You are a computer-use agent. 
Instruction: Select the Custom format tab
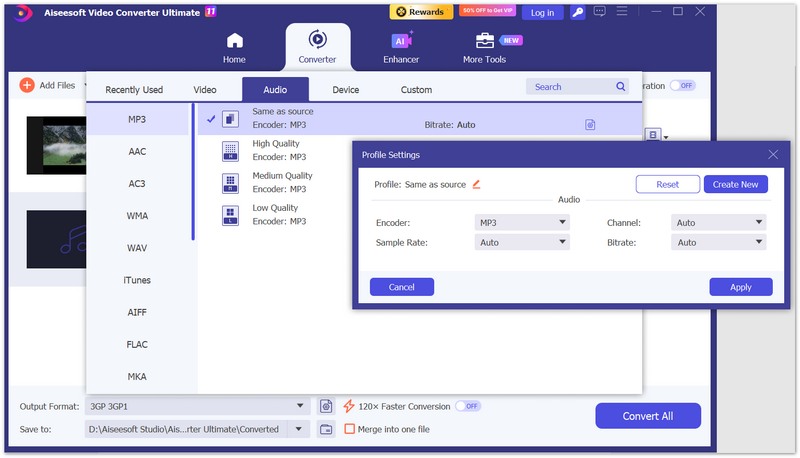(x=416, y=90)
